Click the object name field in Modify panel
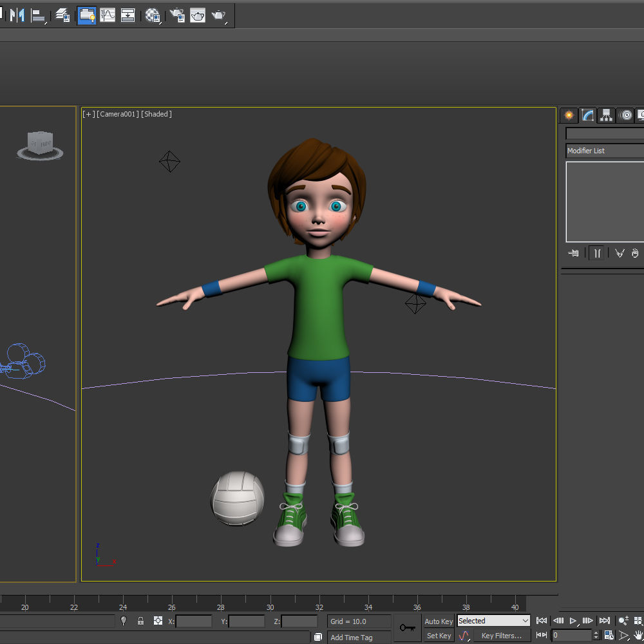The width and height of the screenshot is (644, 644). point(605,133)
